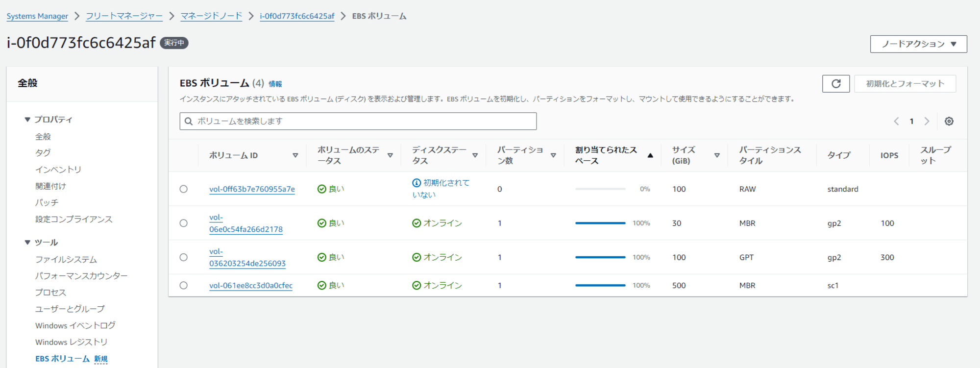
Task: Open table preferences gear icon
Action: point(949,122)
